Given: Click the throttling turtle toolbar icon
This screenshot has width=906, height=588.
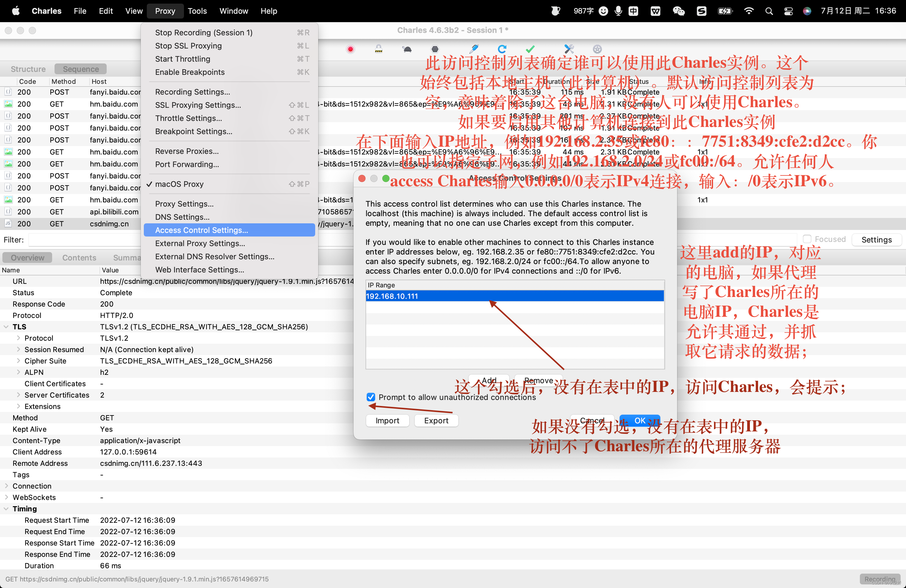Looking at the screenshot, I should pos(407,49).
